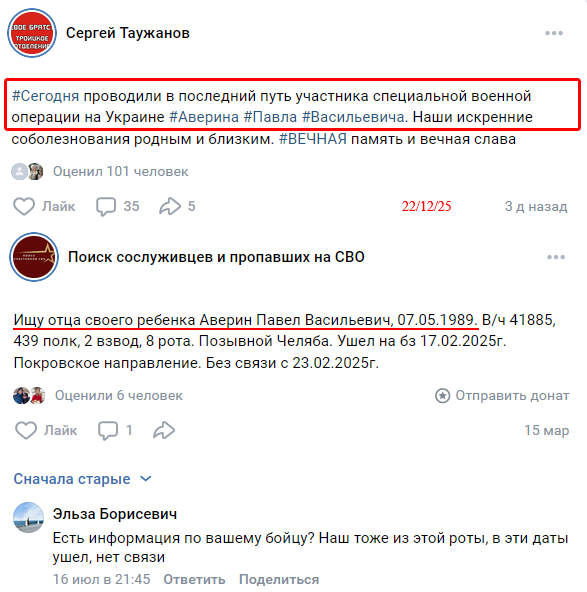This screenshot has height=592, width=587.
Task: Click the hashtag #Аверина
Action: (204, 117)
